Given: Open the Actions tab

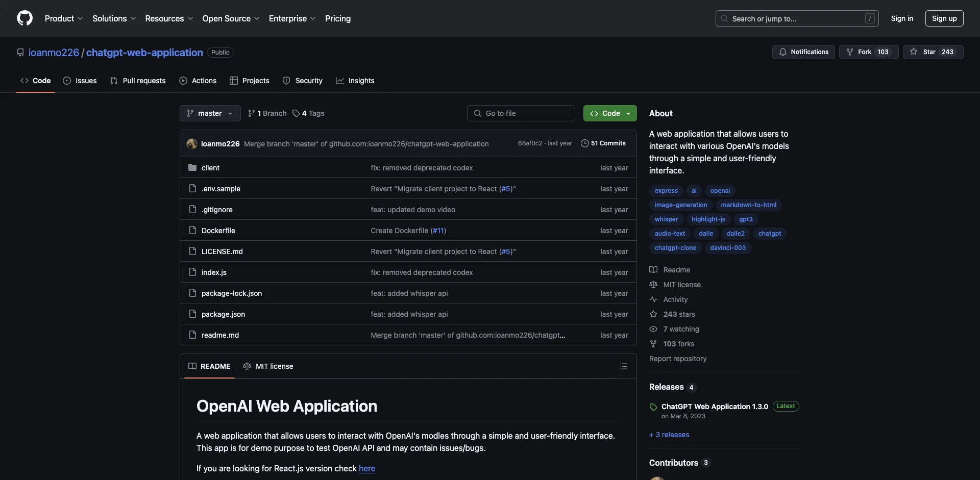Looking at the screenshot, I should click(x=198, y=81).
